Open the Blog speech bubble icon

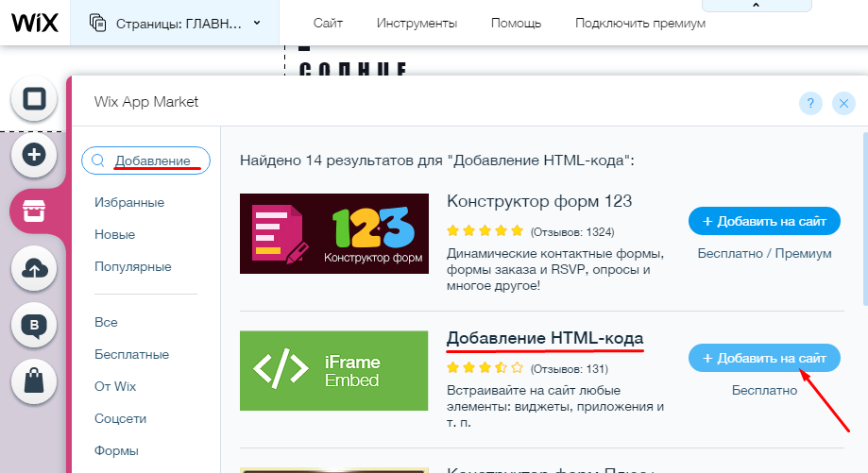tap(34, 325)
